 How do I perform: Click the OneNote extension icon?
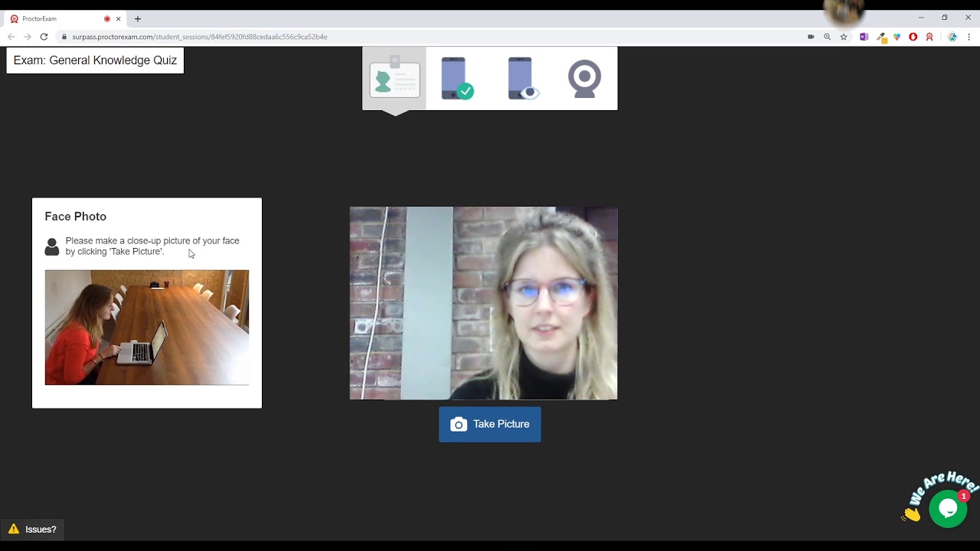coord(864,37)
